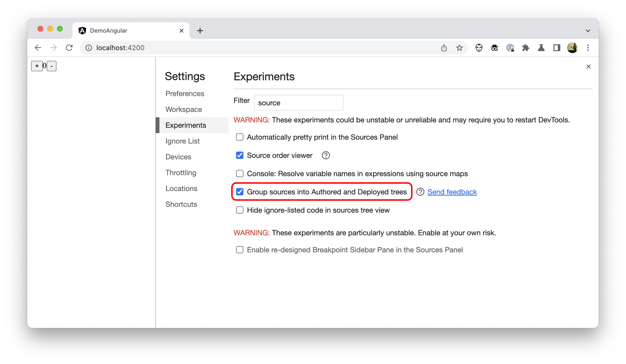This screenshot has height=364, width=626.
Task: Click the share/export page icon
Action: coord(444,48)
